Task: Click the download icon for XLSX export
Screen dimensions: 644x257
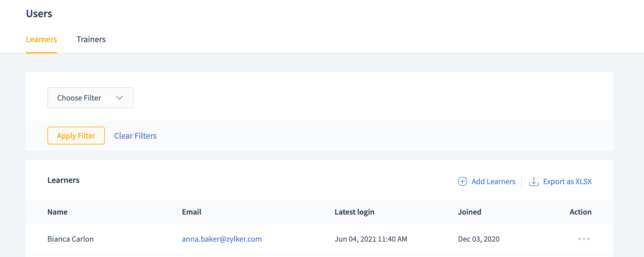Action: (x=534, y=181)
